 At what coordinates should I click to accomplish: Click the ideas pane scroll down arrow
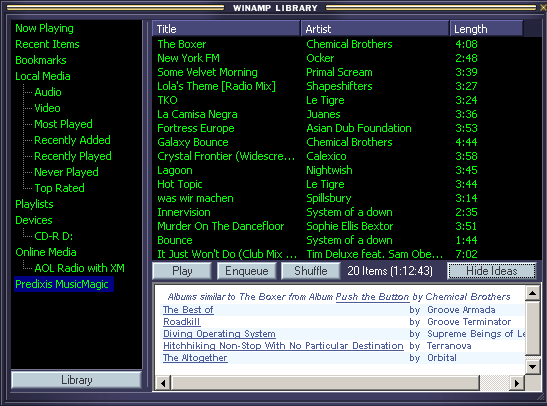click(532, 367)
